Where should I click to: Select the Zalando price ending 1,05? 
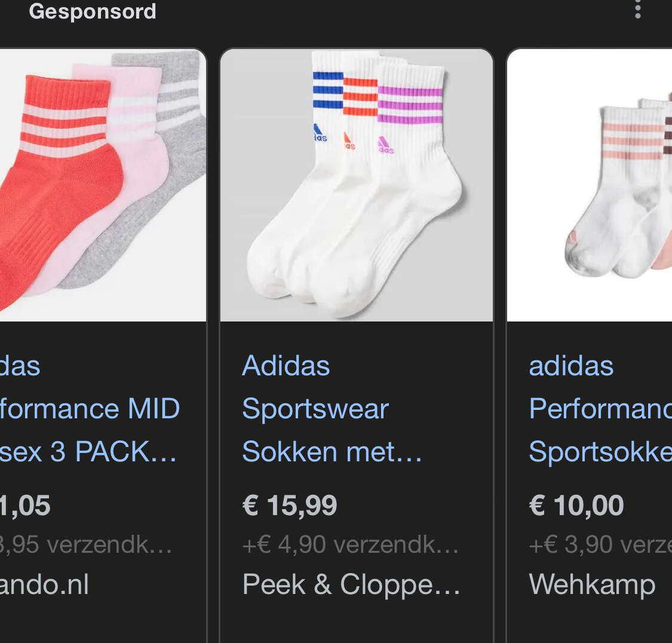click(25, 505)
